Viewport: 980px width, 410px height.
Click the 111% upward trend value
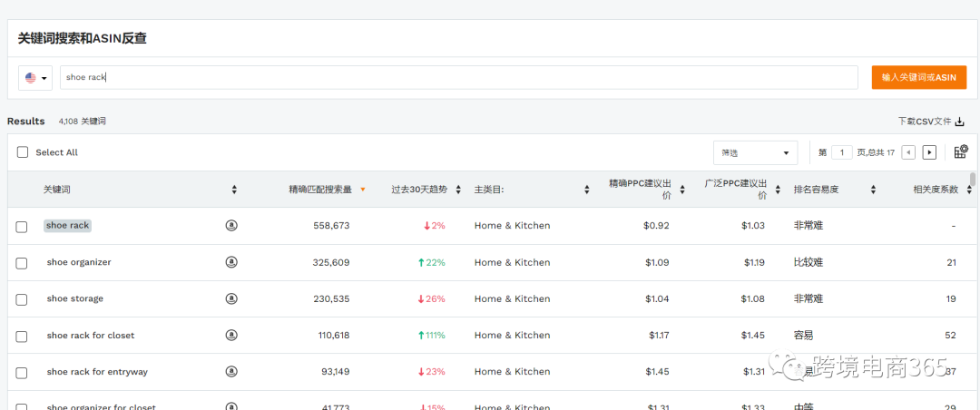[x=431, y=336]
